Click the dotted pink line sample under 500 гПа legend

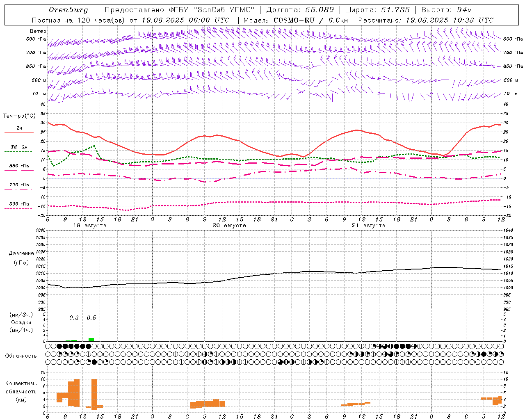point(18,208)
